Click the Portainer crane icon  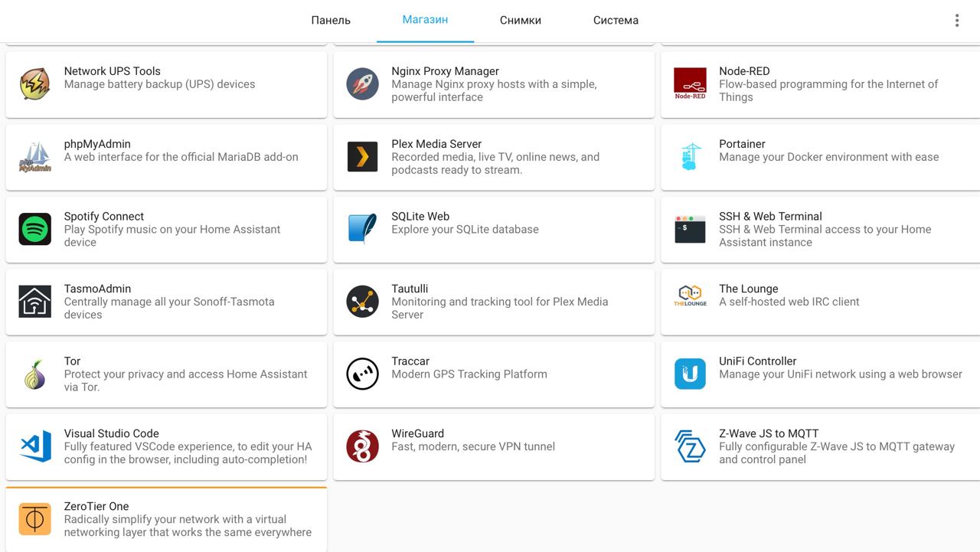coord(690,157)
